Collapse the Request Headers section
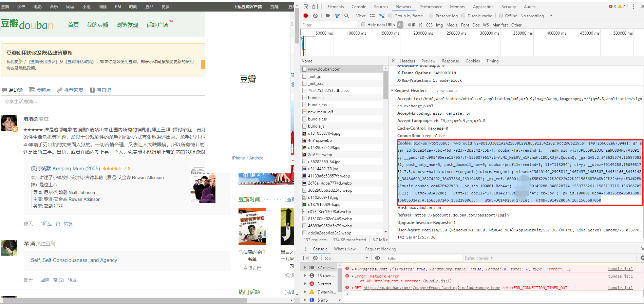Image resolution: width=644 pixels, height=304 pixels. click(x=392, y=91)
